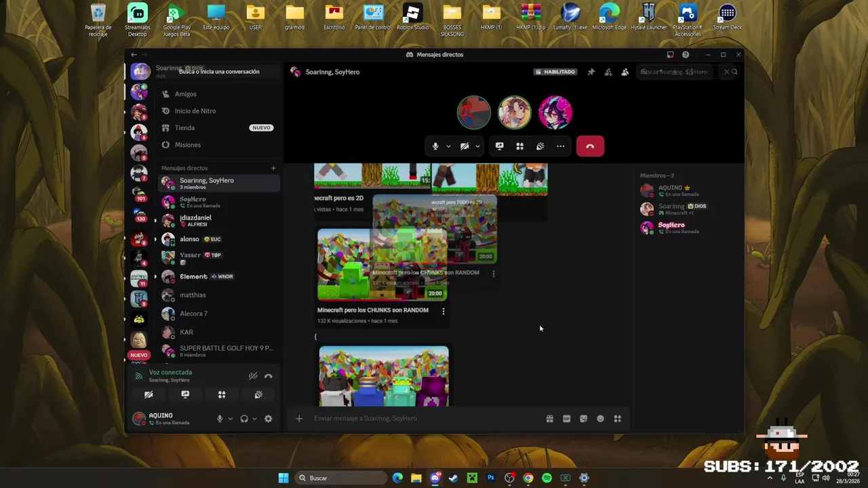868x488 pixels.
Task: Disconnect from voice in the voice panel
Action: (269, 376)
